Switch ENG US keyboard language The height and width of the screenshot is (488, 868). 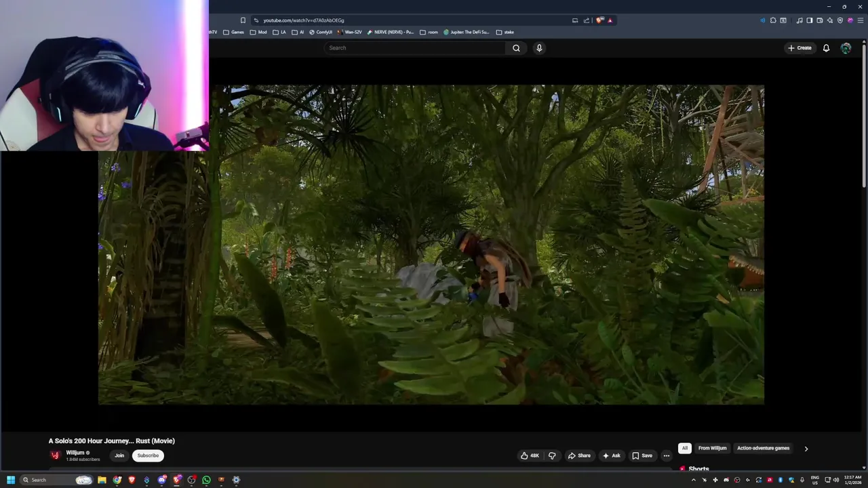815,480
